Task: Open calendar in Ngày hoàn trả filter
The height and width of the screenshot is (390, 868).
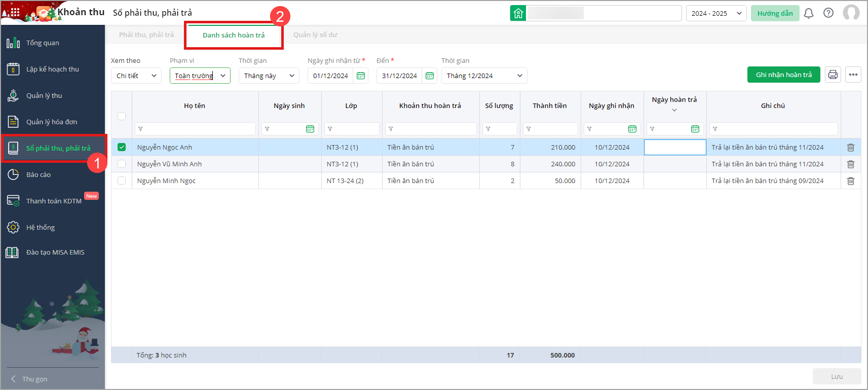Action: pyautogui.click(x=695, y=129)
